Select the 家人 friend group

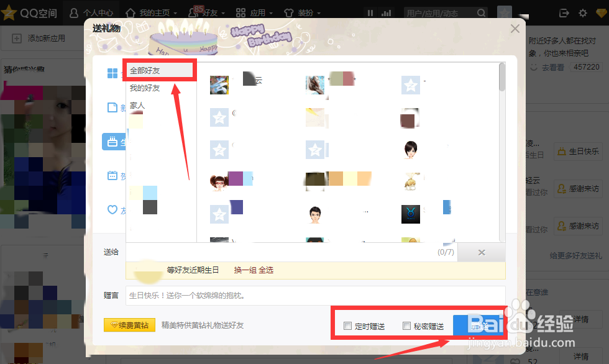pyautogui.click(x=137, y=106)
